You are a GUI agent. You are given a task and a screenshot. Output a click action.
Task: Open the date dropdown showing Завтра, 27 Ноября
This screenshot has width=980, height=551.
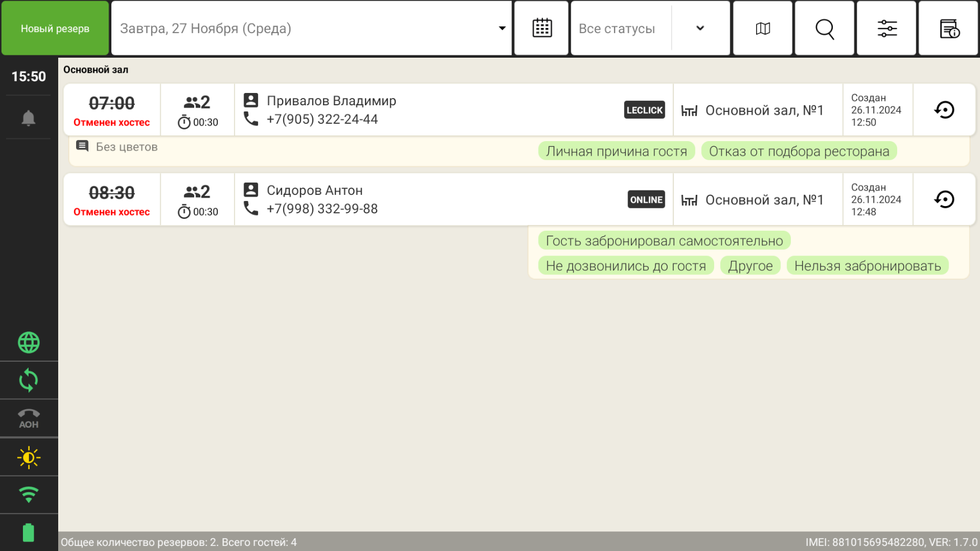point(311,29)
